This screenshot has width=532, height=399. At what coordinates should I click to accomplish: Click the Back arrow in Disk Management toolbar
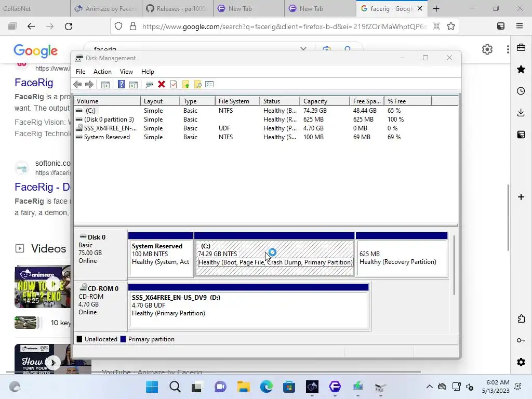tap(77, 85)
